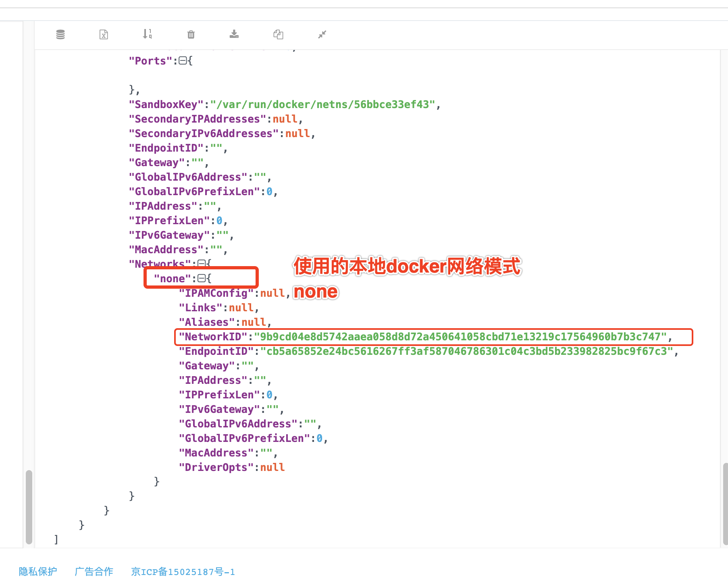
Task: Click the copy to clipboard icon
Action: point(278,34)
